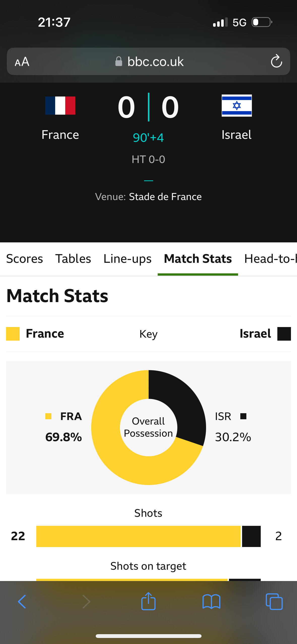Tap the France flag icon
Screen dimensions: 297x644
coord(60,106)
